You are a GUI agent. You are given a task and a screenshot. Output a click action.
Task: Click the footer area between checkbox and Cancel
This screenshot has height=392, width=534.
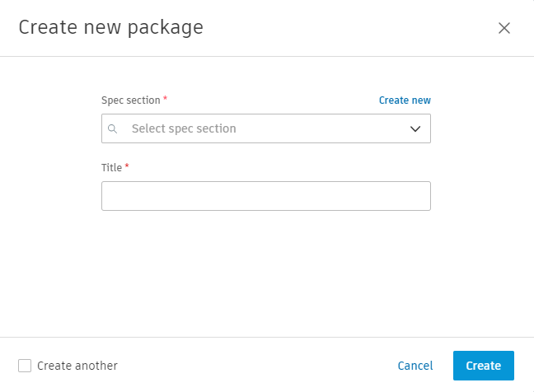[255, 366]
